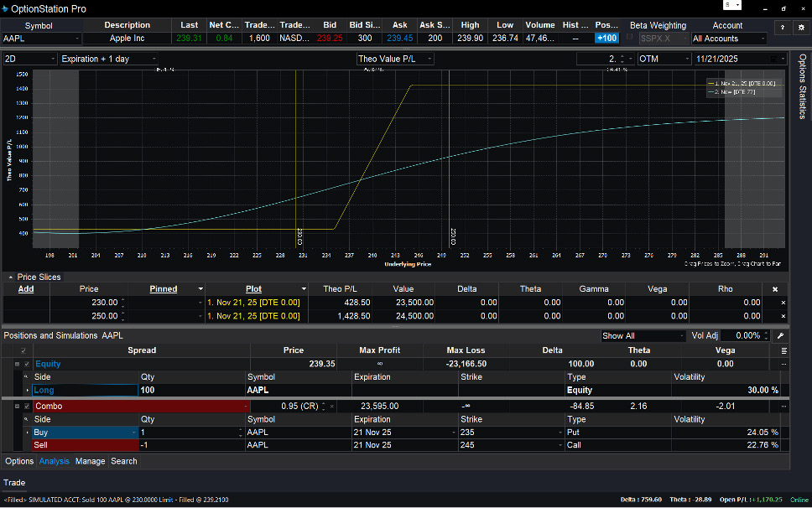Click the Add price slice link
This screenshot has width=812, height=508.
pyautogui.click(x=26, y=289)
